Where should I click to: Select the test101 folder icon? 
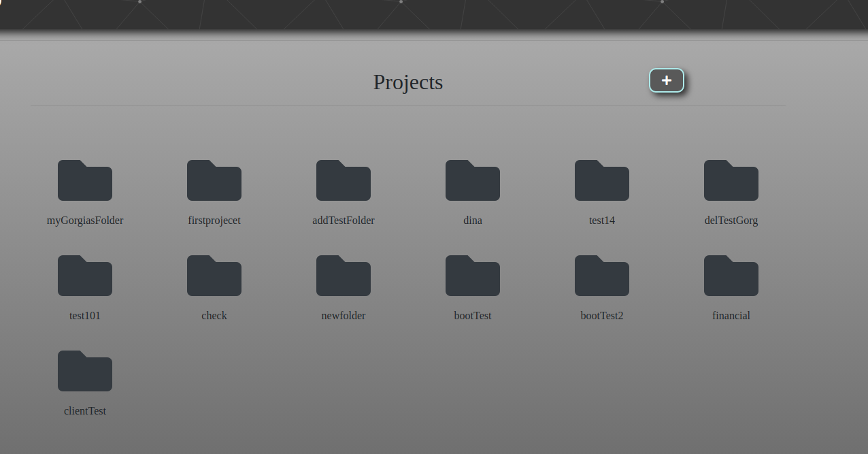tap(85, 276)
